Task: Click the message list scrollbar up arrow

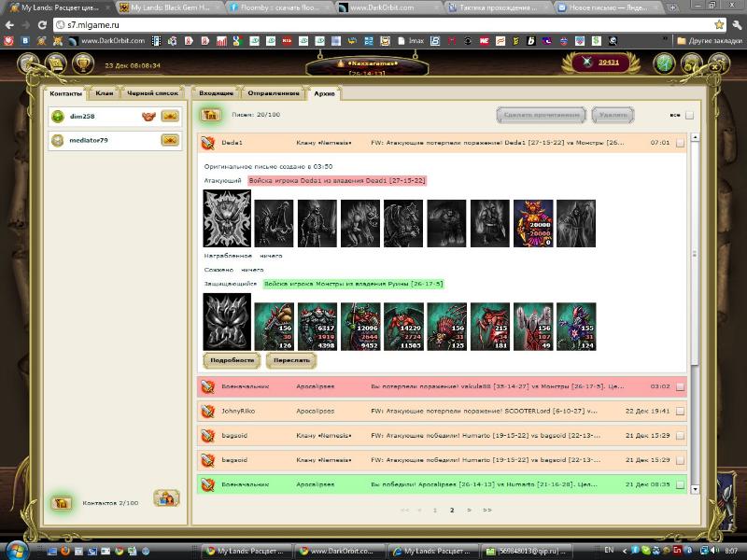Action: [x=695, y=137]
